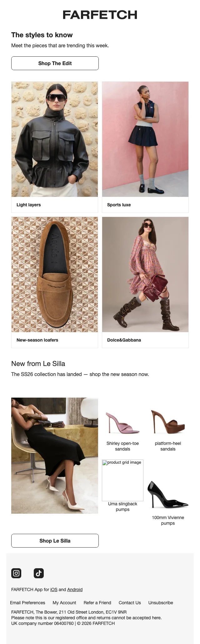Click the broken product grid image
This screenshot has height=644, width=200.
[122, 480]
